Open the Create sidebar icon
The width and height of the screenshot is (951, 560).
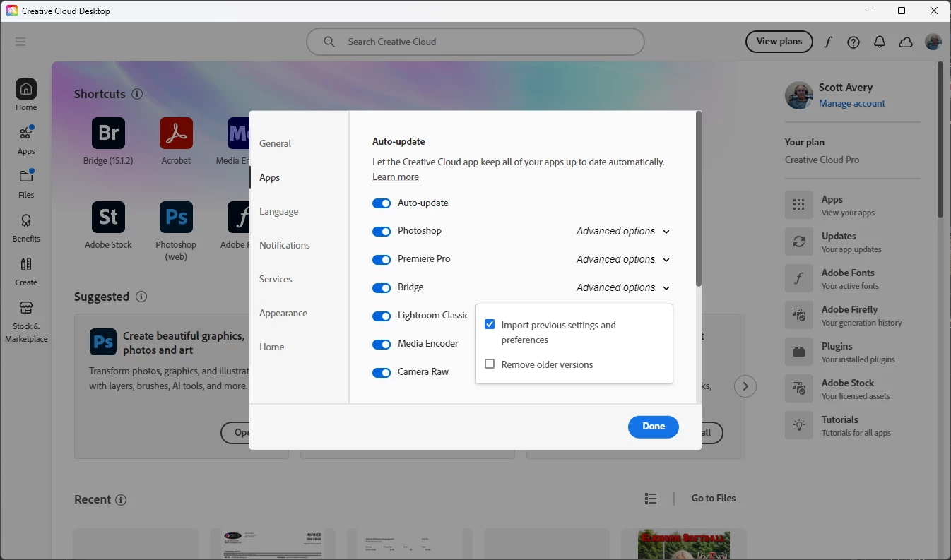coord(26,264)
